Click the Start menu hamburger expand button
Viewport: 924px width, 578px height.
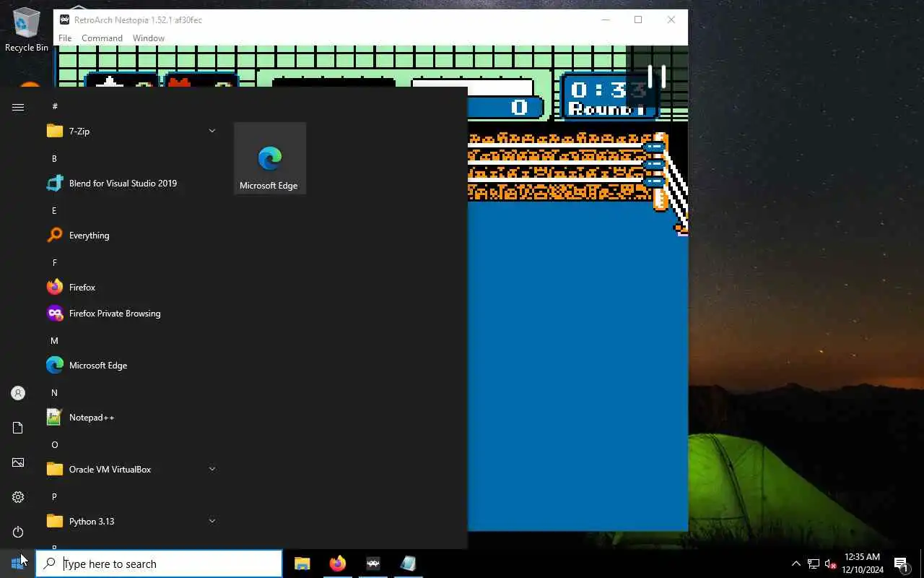pyautogui.click(x=18, y=107)
